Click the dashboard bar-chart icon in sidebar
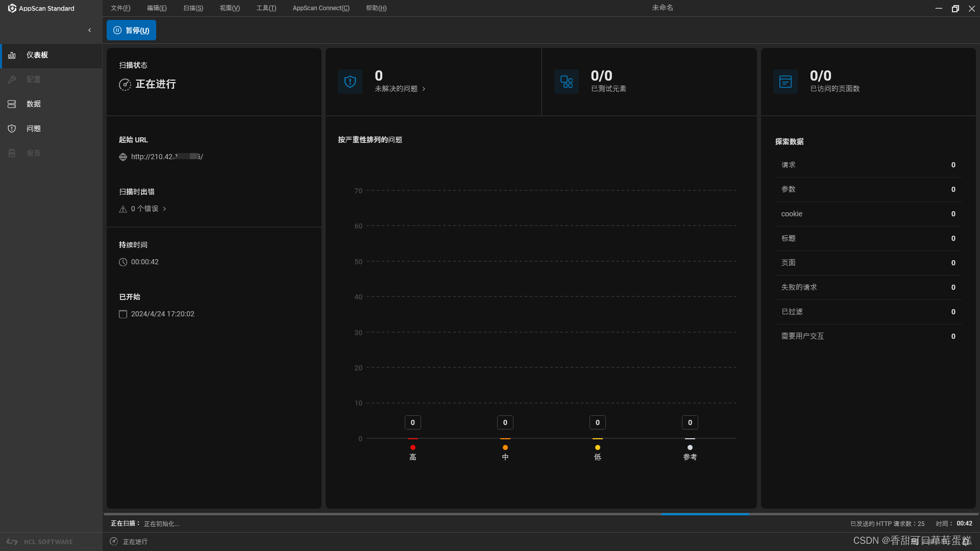Image resolution: width=980 pixels, height=551 pixels. pos(12,55)
